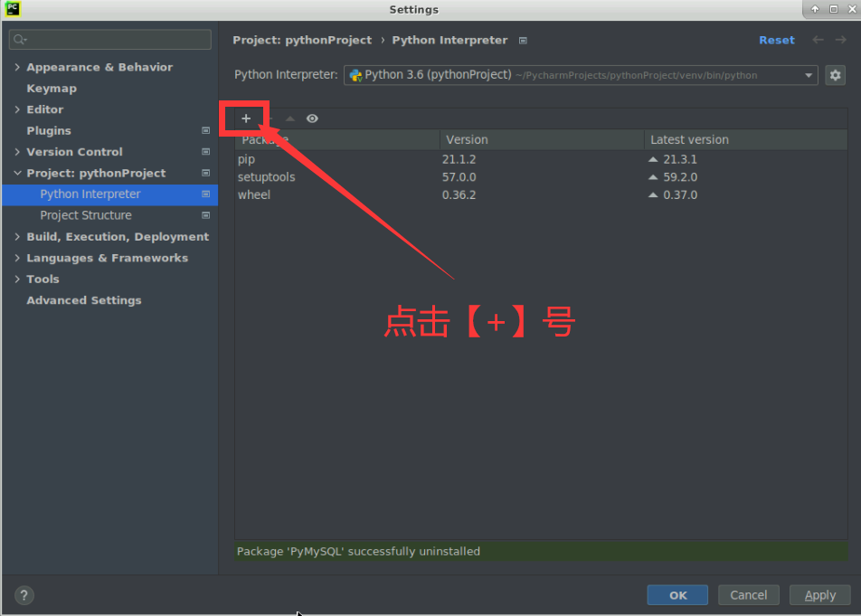861x616 pixels.
Task: Click the upgrade marker beside wheel 0.37.0
Action: point(656,194)
